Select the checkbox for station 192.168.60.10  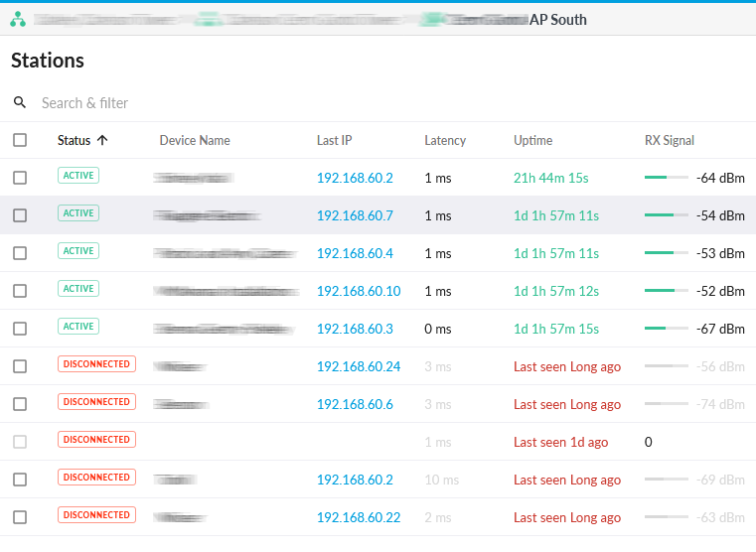[20, 290]
